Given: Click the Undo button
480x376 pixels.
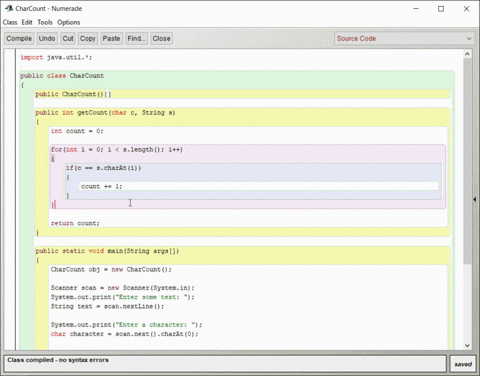Looking at the screenshot, I should [x=47, y=39].
